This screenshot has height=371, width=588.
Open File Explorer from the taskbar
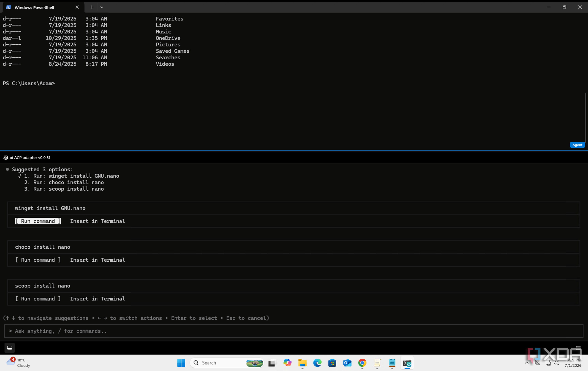(x=302, y=363)
